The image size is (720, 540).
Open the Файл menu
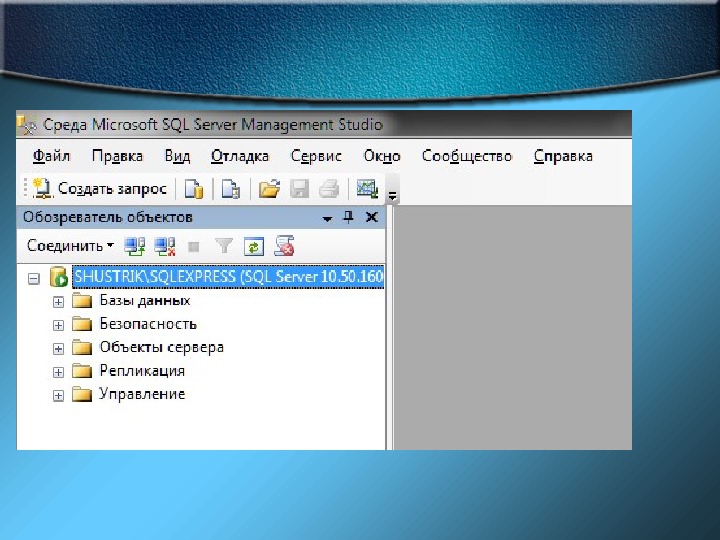51,156
